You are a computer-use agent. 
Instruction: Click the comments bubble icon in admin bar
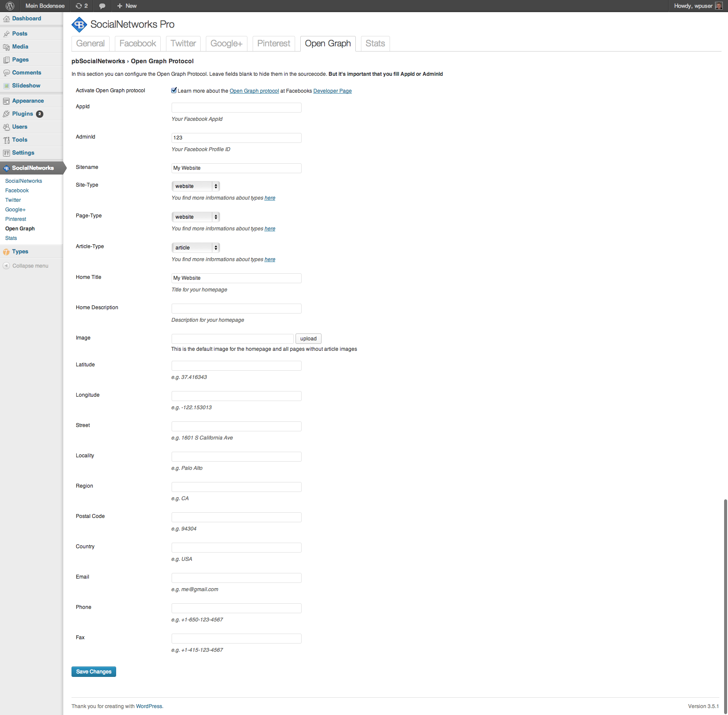click(102, 6)
